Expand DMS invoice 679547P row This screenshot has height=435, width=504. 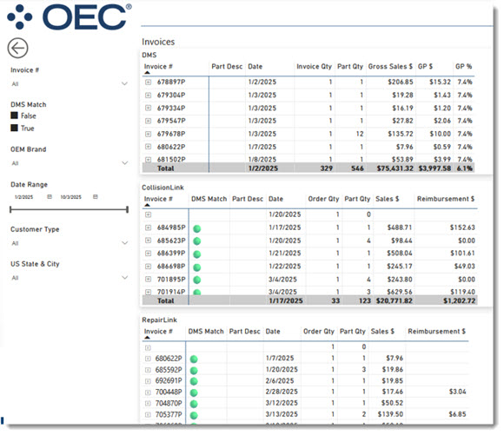pos(148,121)
